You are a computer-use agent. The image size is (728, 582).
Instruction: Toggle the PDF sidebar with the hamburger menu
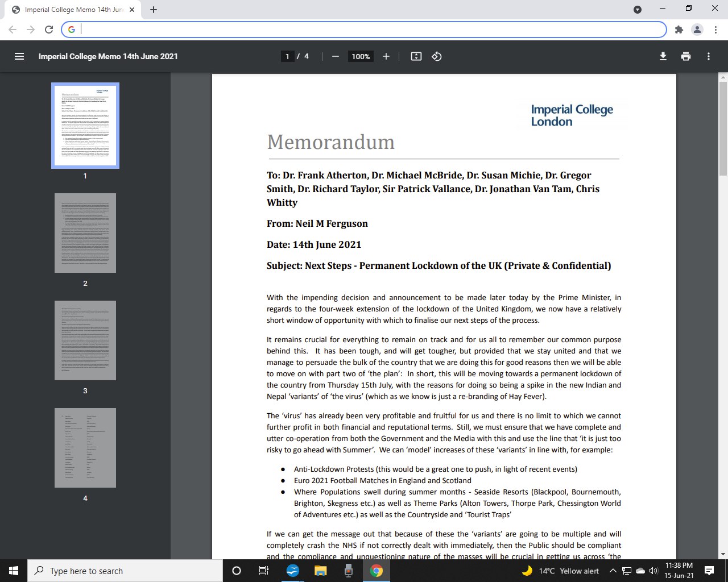[x=19, y=56]
